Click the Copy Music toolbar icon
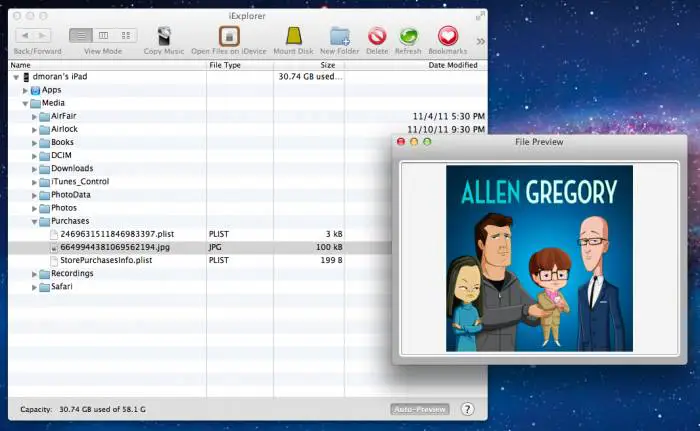This screenshot has height=431, width=700. (164, 36)
